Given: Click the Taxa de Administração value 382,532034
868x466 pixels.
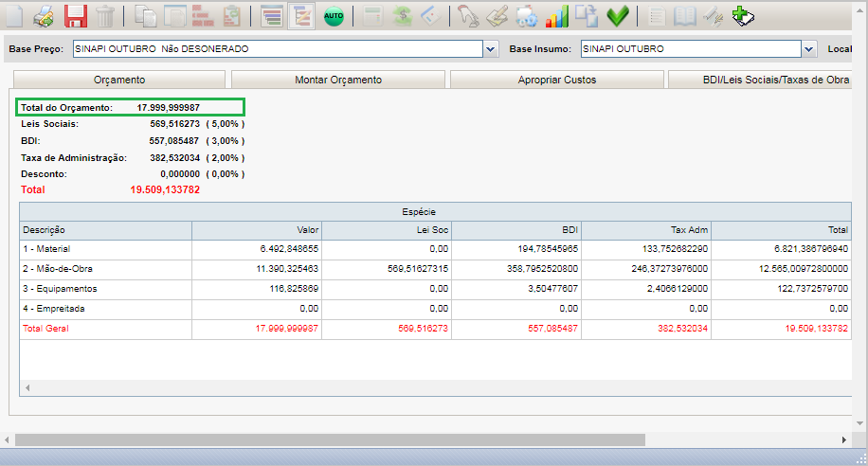Looking at the screenshot, I should 175,158.
